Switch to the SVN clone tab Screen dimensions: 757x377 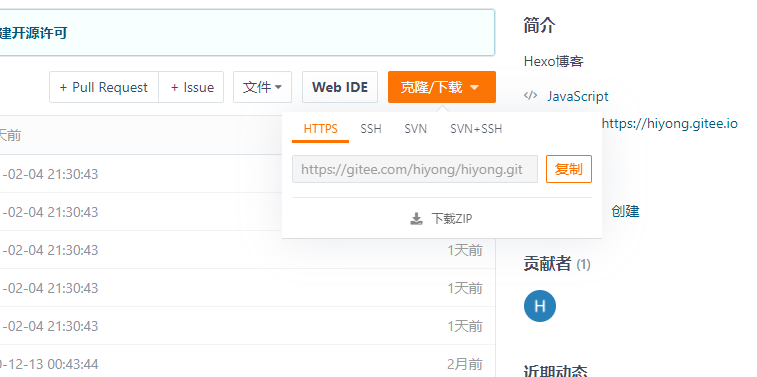[x=416, y=129]
